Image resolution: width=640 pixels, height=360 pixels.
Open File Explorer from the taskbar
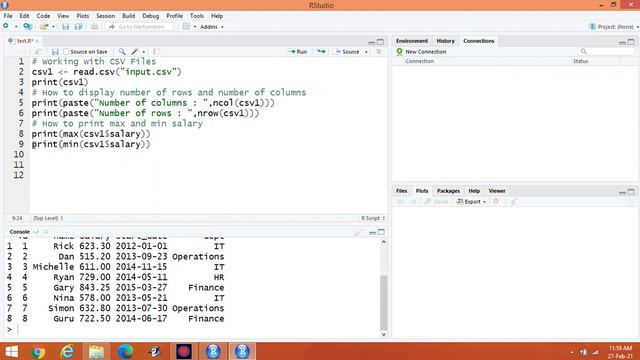[x=96, y=351]
